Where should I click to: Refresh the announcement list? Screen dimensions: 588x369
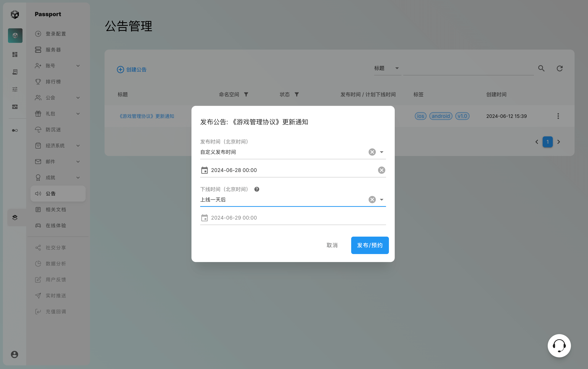560,69
